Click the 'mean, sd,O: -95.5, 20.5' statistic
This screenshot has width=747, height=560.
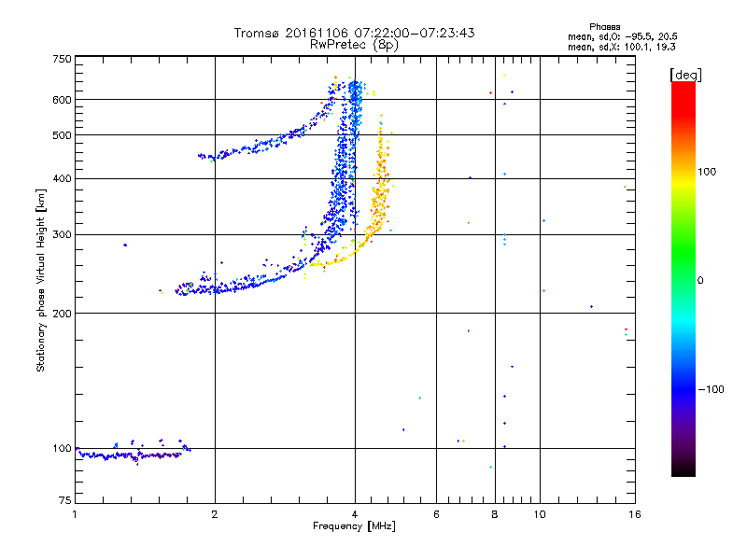pyautogui.click(x=623, y=36)
